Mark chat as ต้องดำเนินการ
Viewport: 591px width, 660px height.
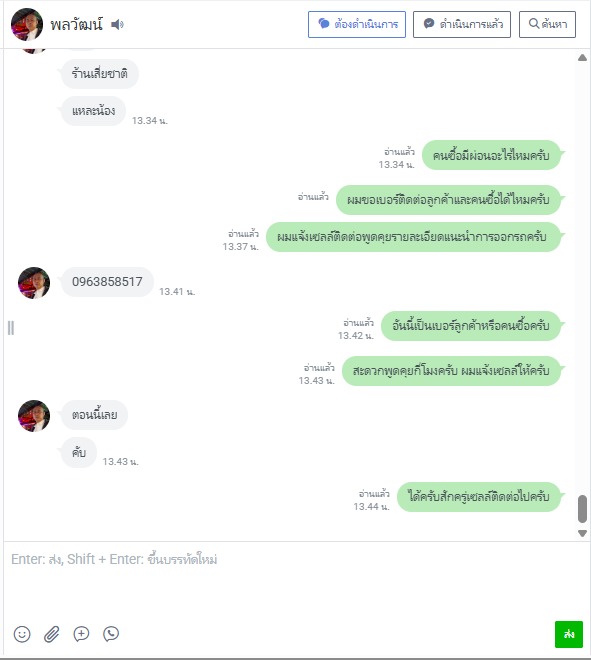pyautogui.click(x=357, y=24)
